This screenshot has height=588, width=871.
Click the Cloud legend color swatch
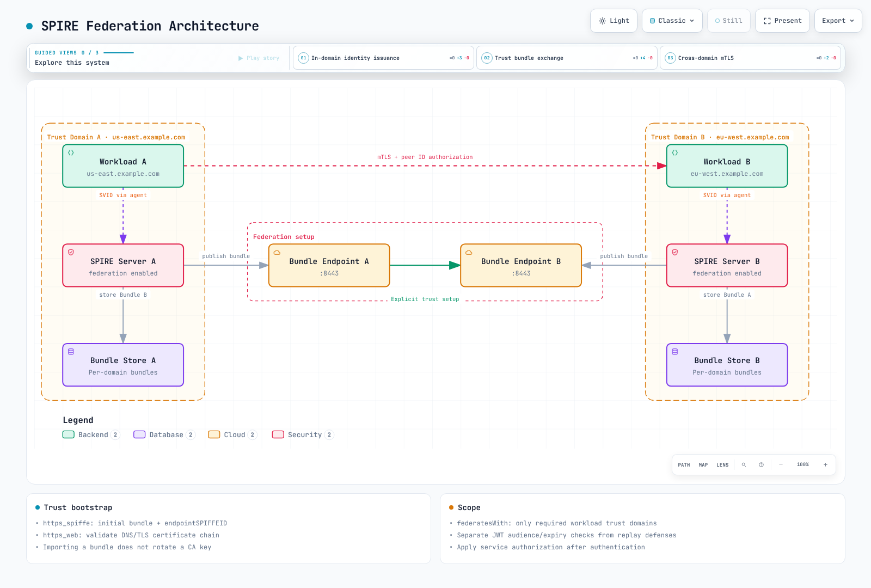coord(214,434)
